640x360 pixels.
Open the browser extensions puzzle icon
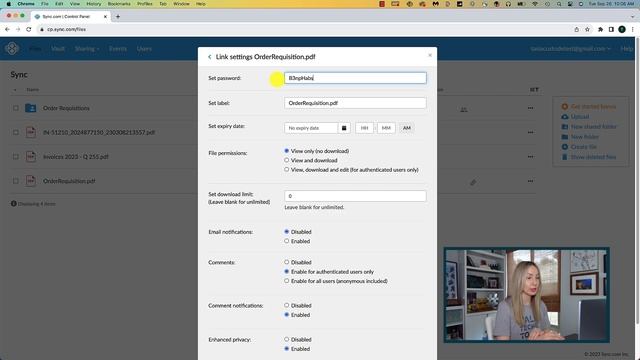tap(600, 29)
